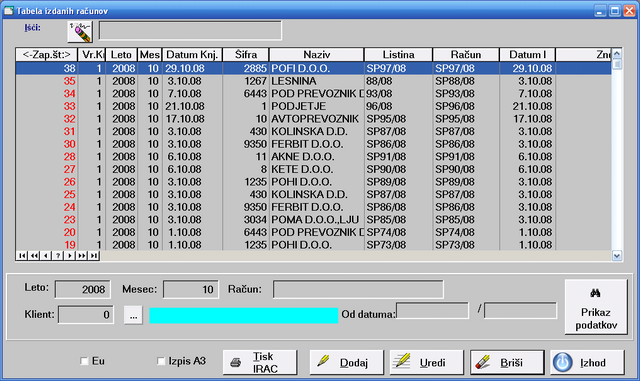Screen dimensions: 640x381
Task: Select the KETE D.O.O. row
Action: 313,169
